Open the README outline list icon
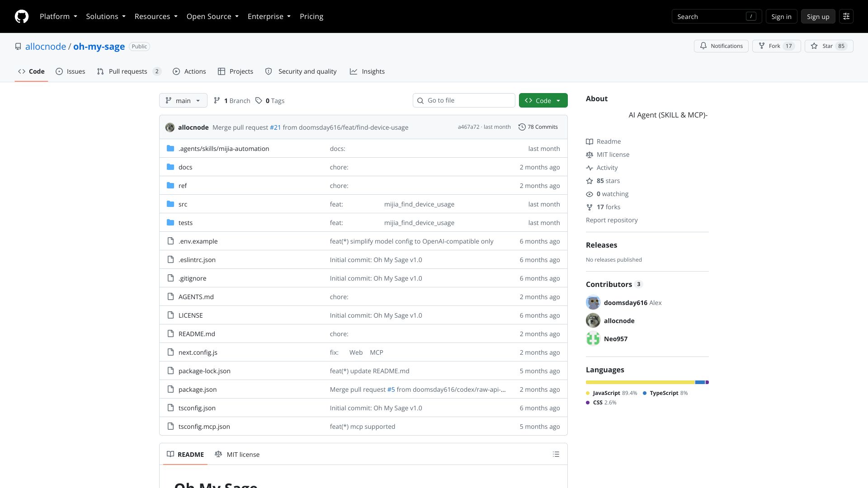The image size is (868, 488). pos(556,455)
